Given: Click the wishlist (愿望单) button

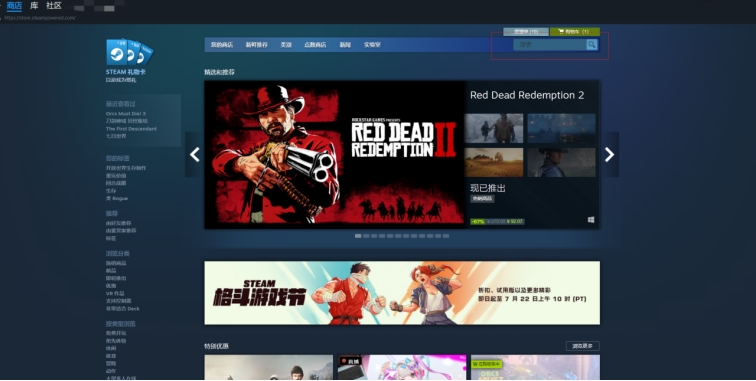Looking at the screenshot, I should click(526, 32).
